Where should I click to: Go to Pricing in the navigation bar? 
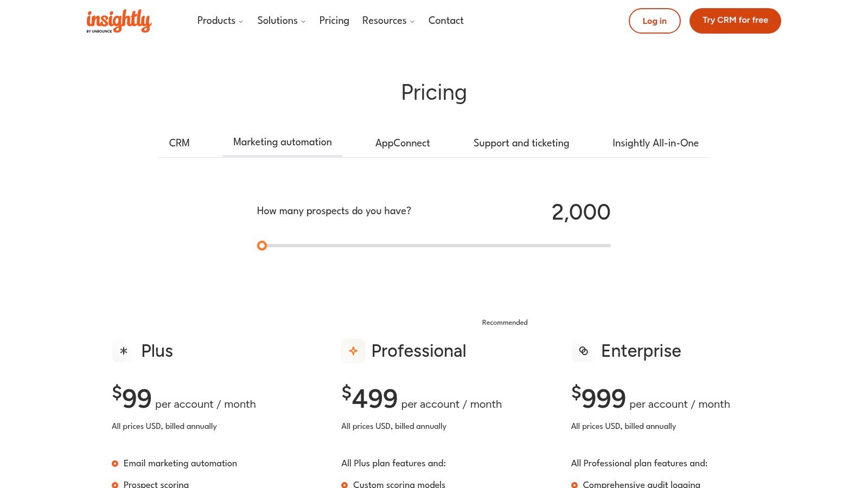(x=334, y=21)
